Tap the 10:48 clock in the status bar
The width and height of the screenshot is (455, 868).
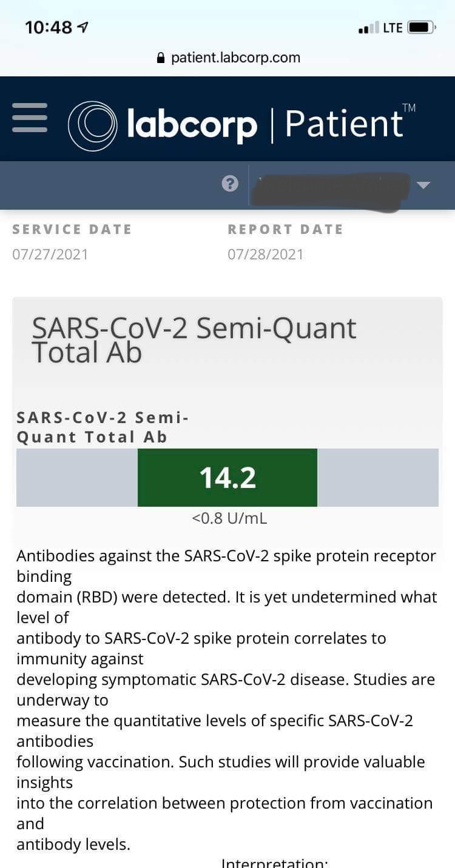49,27
